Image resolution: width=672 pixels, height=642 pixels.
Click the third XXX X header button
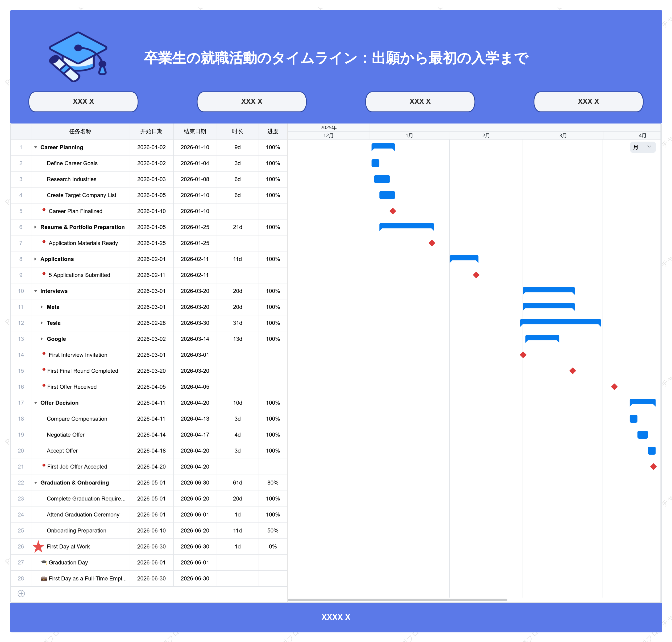420,102
